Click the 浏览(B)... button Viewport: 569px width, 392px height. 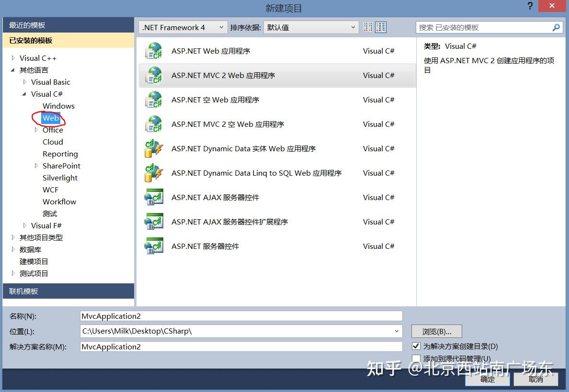[436, 331]
